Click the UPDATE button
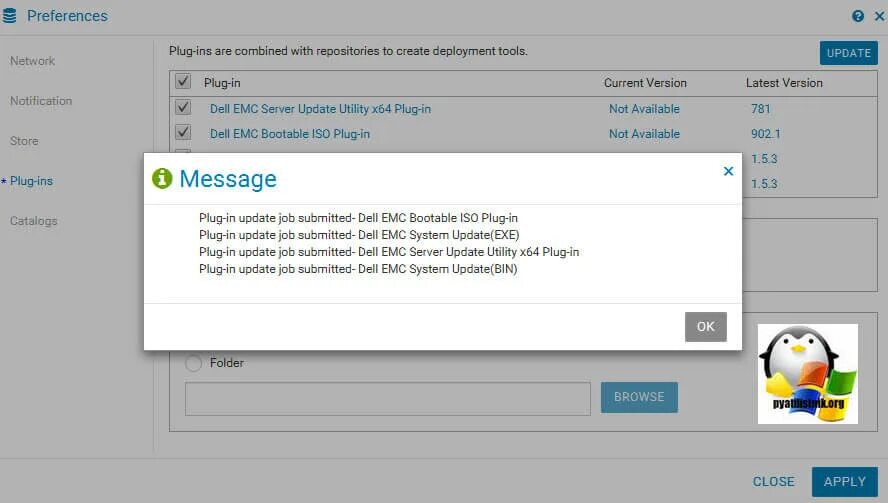 848,53
